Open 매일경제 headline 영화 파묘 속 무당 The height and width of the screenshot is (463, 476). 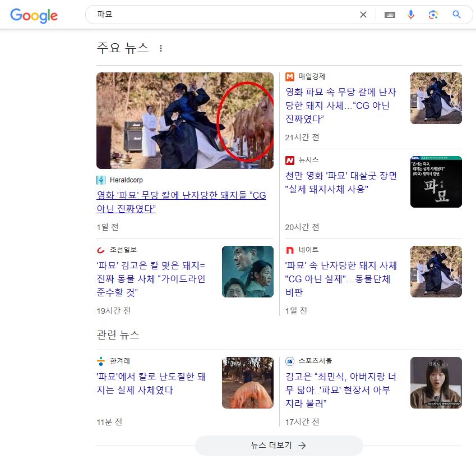tap(341, 106)
